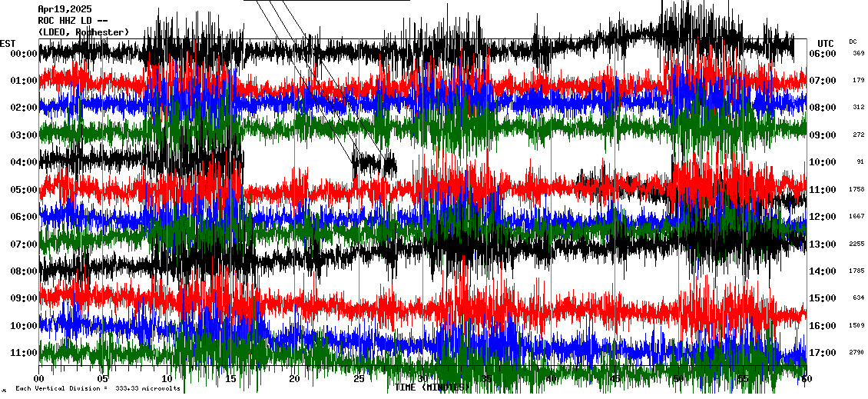The image size is (868, 399).
Task: Pick the 11:00 EST row label
Action: click(x=24, y=353)
